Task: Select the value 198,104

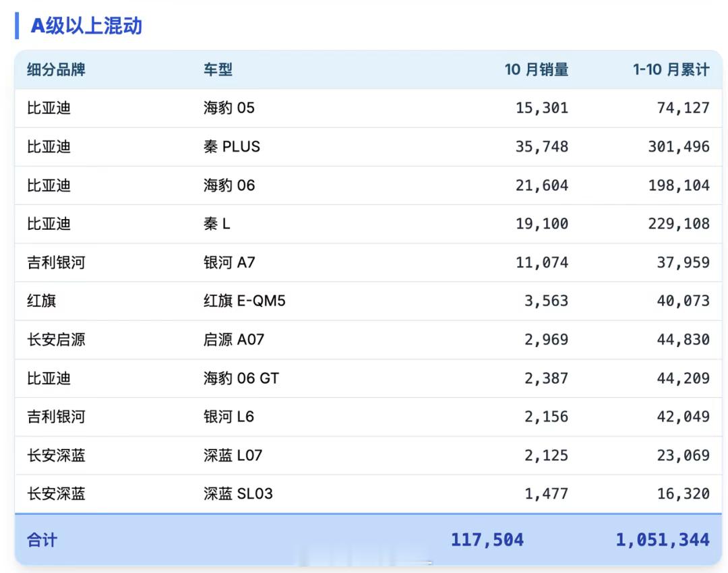Action: [x=679, y=185]
